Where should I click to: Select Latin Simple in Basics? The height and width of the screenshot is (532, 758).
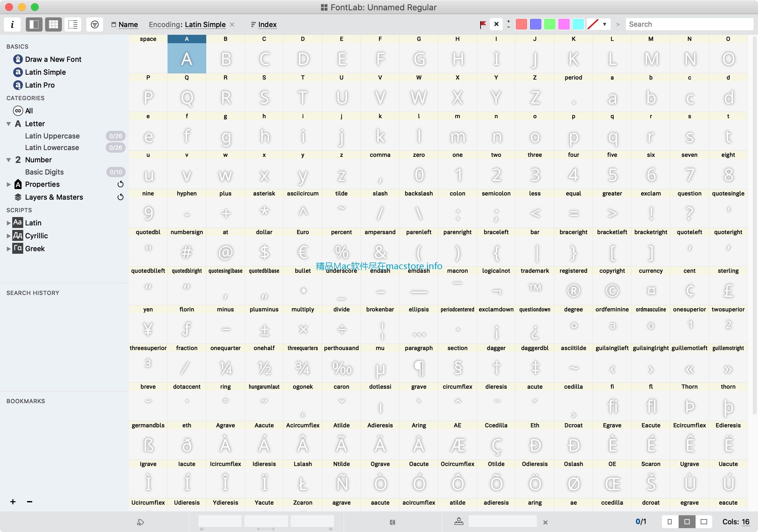tap(45, 72)
